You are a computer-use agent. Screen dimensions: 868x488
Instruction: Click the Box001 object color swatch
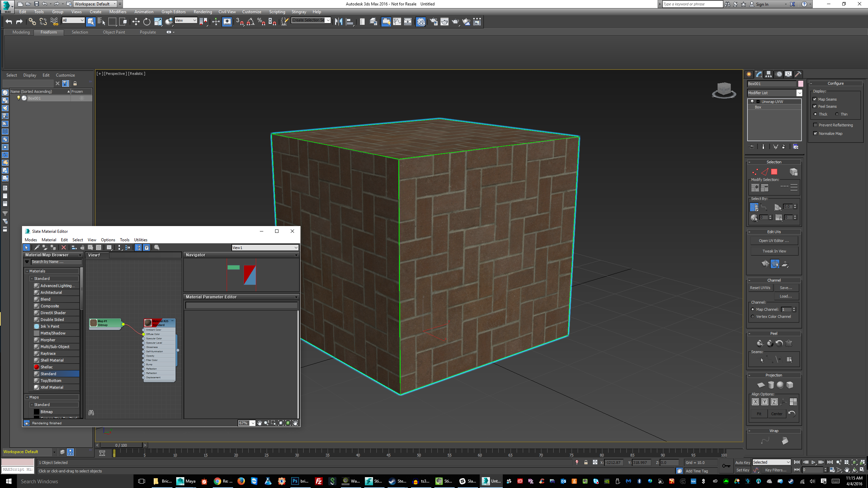point(800,84)
